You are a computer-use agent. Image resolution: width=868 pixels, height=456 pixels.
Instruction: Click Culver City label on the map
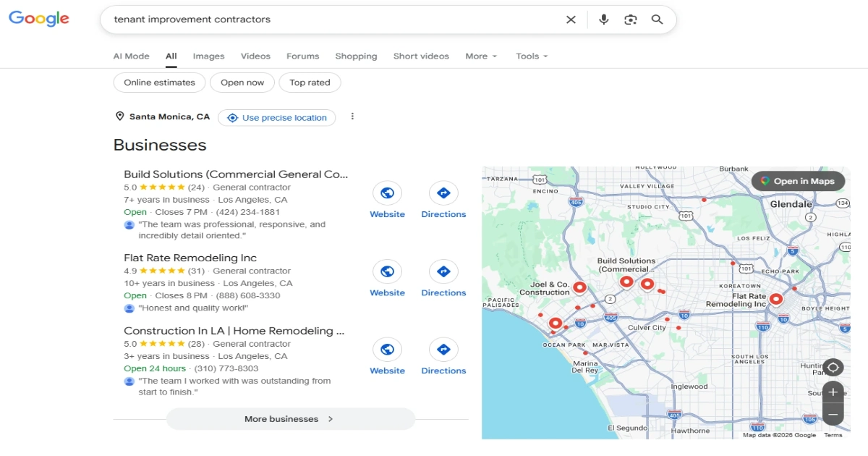[647, 328]
